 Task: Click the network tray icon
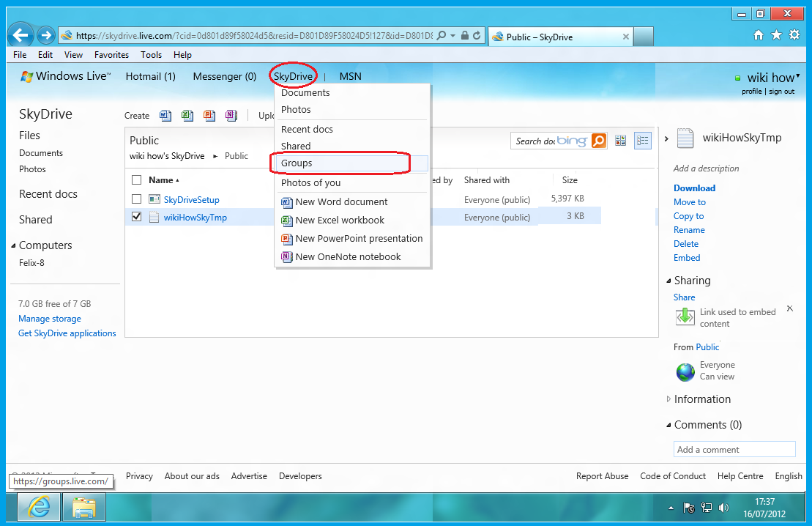click(707, 508)
